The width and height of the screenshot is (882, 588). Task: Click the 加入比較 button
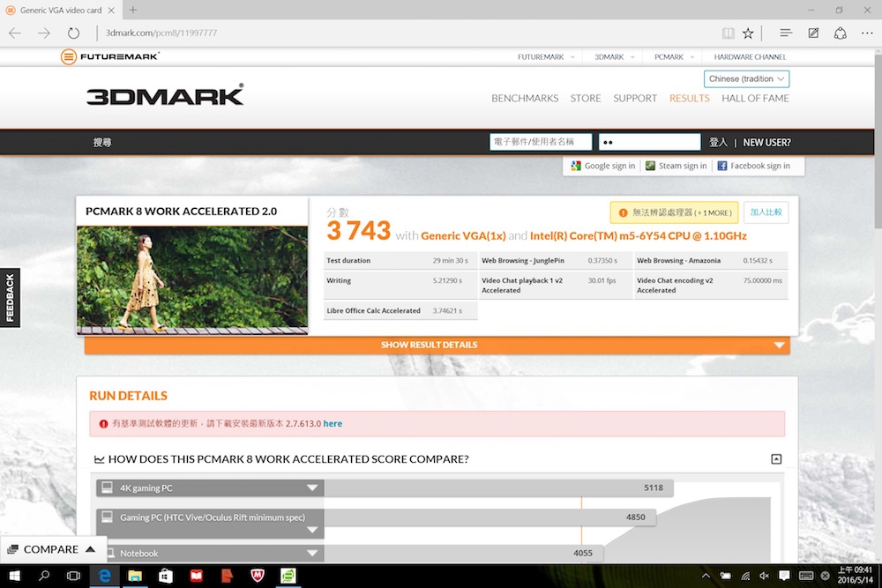click(764, 212)
